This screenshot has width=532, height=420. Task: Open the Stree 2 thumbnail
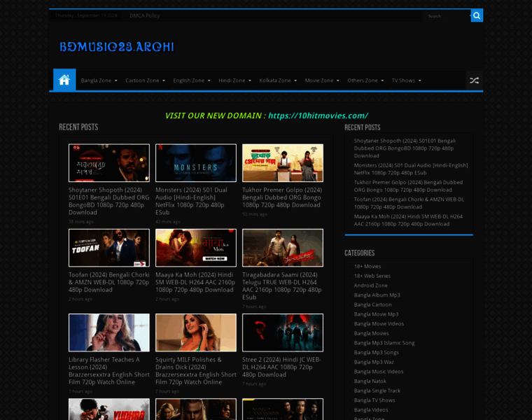click(x=283, y=332)
